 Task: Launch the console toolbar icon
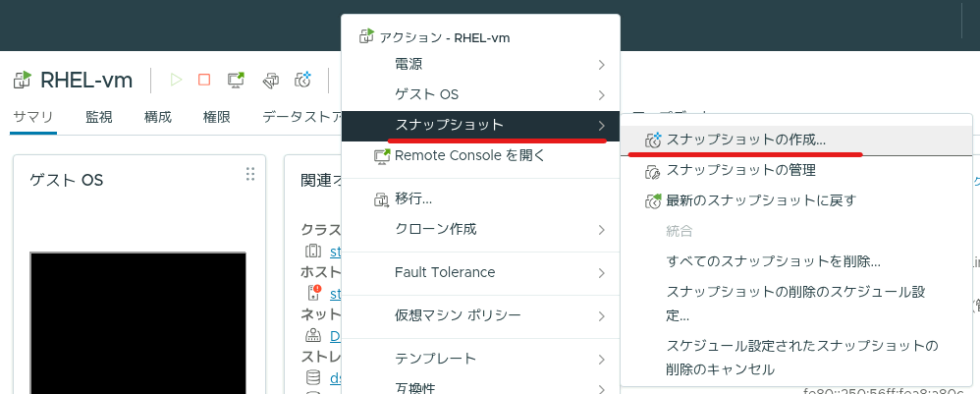click(236, 80)
